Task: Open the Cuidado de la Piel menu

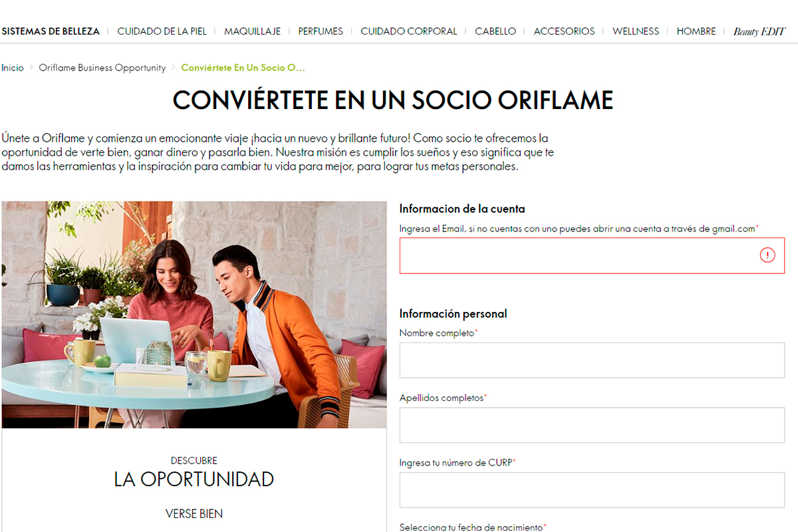Action: click(162, 31)
